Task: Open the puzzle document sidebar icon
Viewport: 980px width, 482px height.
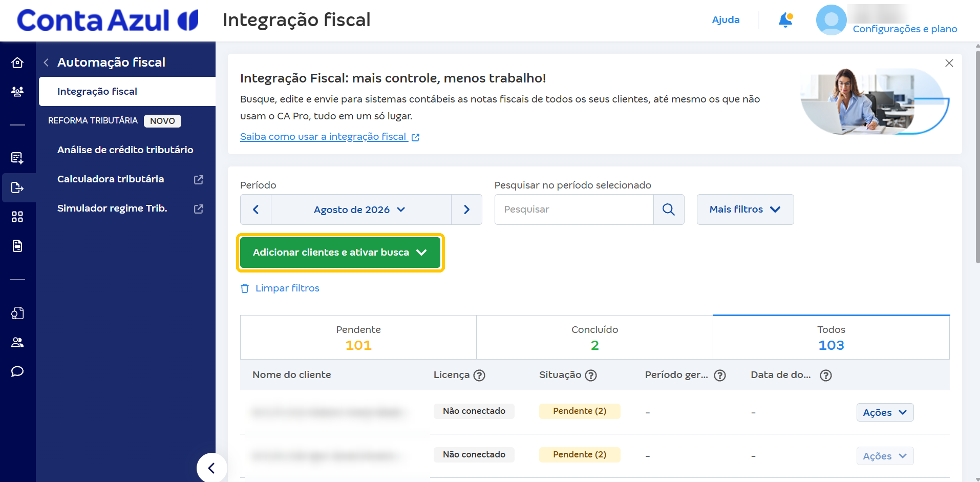Action: click(x=17, y=313)
